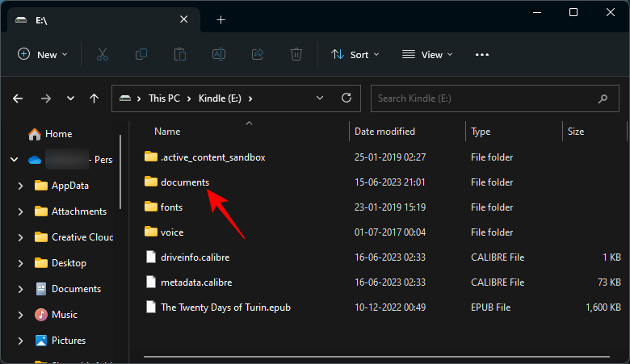
Task: Expand the address bar history dropdown
Action: pos(321,98)
